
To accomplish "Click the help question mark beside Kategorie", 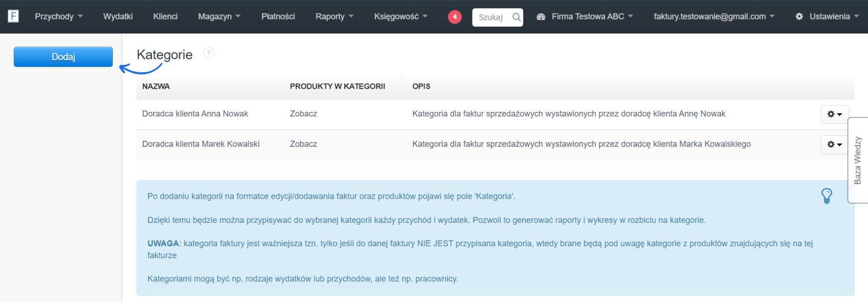I will click(x=208, y=53).
